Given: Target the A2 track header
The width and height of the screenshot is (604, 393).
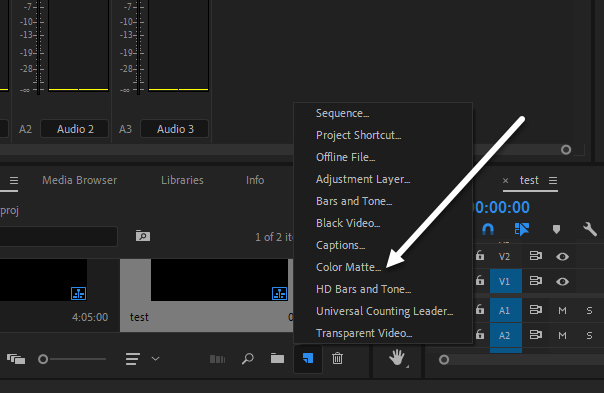Looking at the screenshot, I should 505,335.
